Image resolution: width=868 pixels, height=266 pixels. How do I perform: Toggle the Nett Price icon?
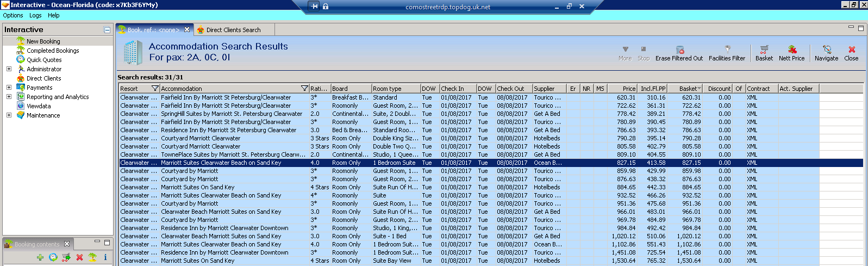point(792,50)
